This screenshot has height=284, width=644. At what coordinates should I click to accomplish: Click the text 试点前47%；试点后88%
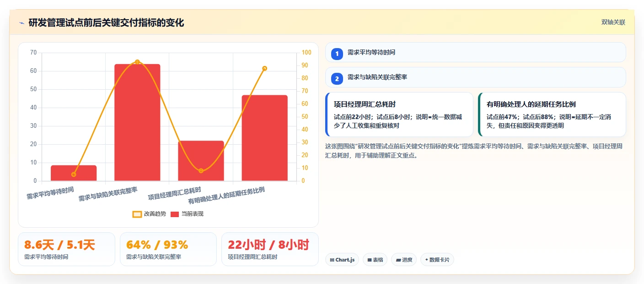pyautogui.click(x=520, y=117)
